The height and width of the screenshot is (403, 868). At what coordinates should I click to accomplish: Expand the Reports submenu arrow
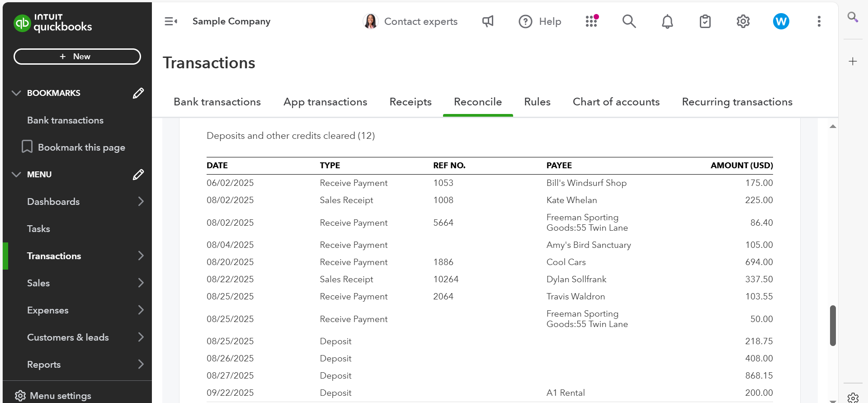[141, 365]
